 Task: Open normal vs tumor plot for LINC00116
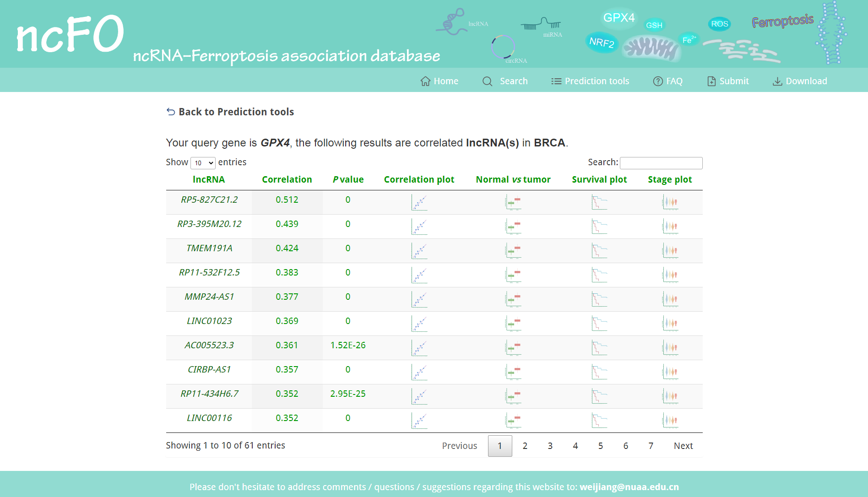pyautogui.click(x=513, y=421)
